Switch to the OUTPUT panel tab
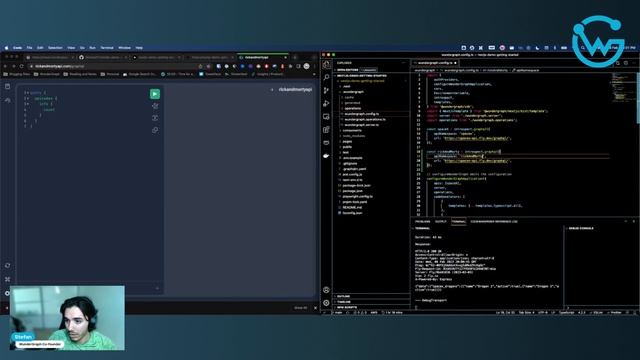 441,222
